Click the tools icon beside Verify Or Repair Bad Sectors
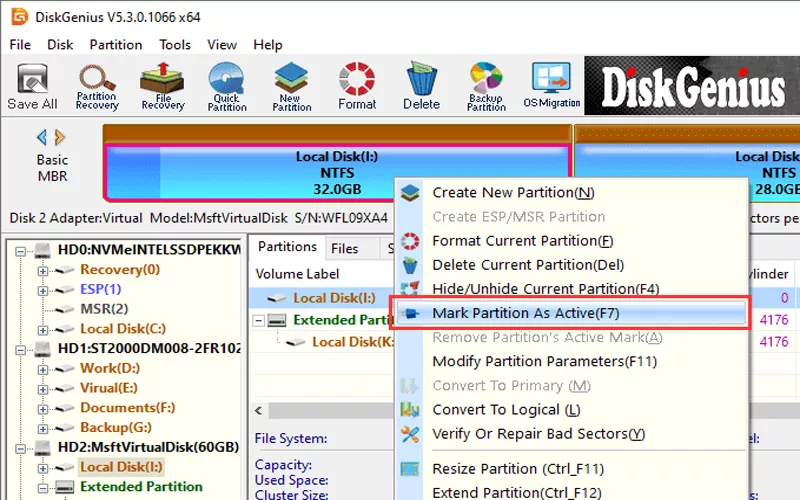800x500 pixels. coord(410,434)
